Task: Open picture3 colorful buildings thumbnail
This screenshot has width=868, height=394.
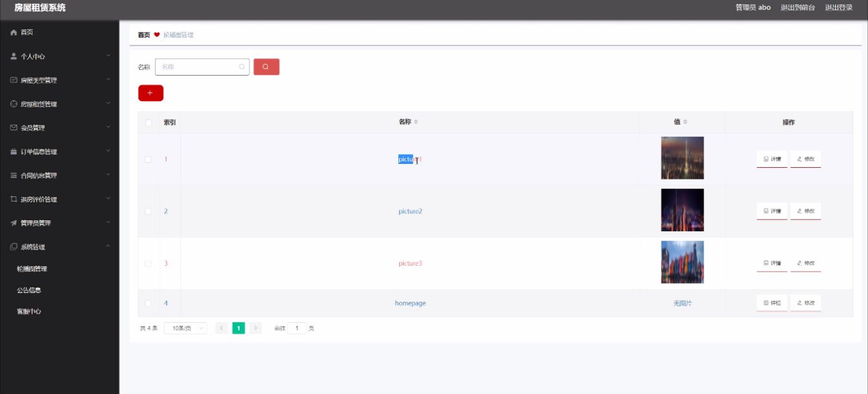Action: click(682, 262)
